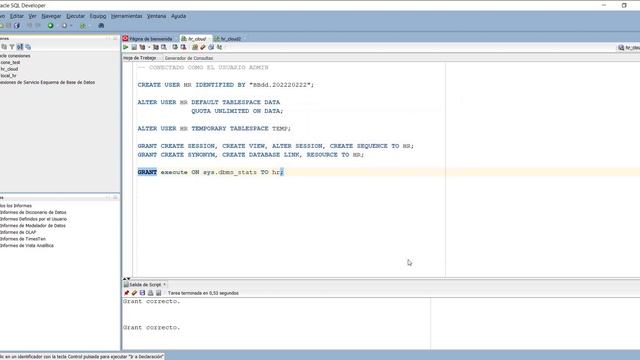Viewport: 640px width, 360px height.
Task: Open the Ayuda menu
Action: tap(178, 16)
